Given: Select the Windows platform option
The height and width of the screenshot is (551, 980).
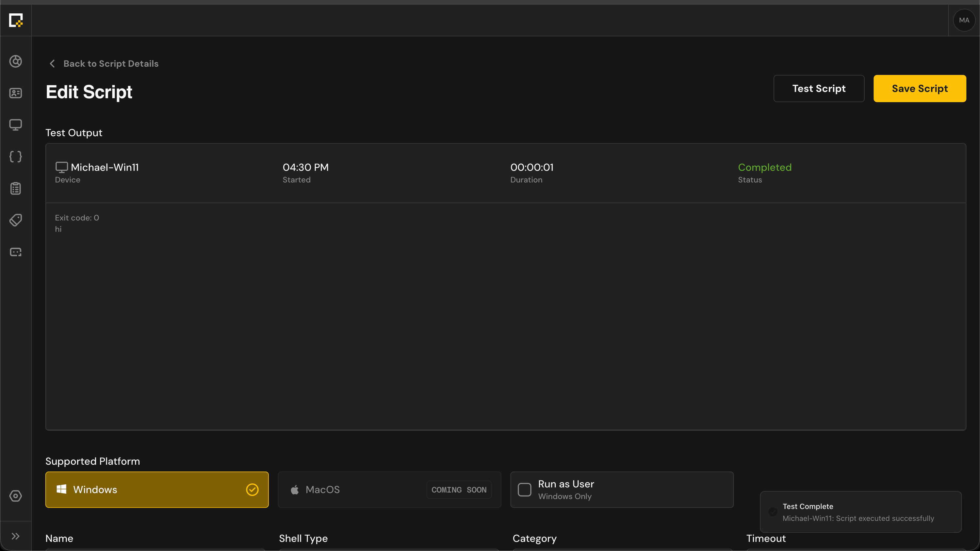Looking at the screenshot, I should pos(157,490).
